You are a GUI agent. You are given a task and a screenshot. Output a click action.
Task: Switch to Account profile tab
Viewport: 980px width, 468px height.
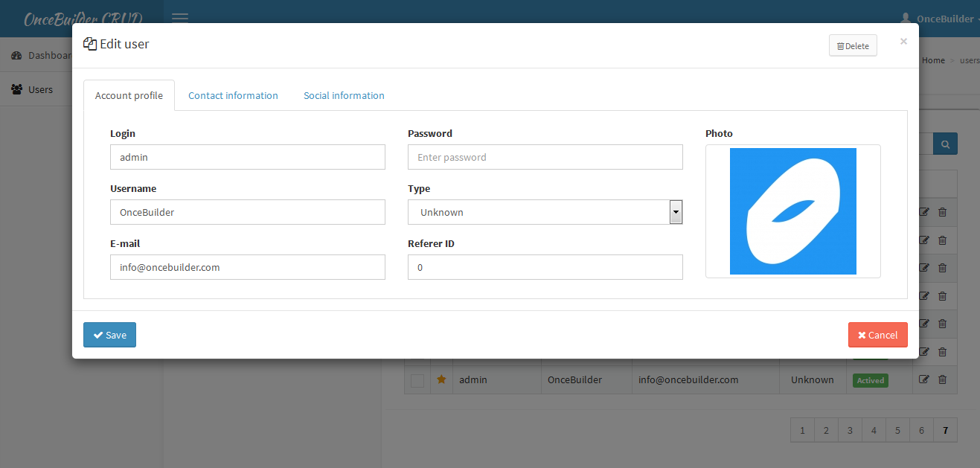tap(129, 95)
